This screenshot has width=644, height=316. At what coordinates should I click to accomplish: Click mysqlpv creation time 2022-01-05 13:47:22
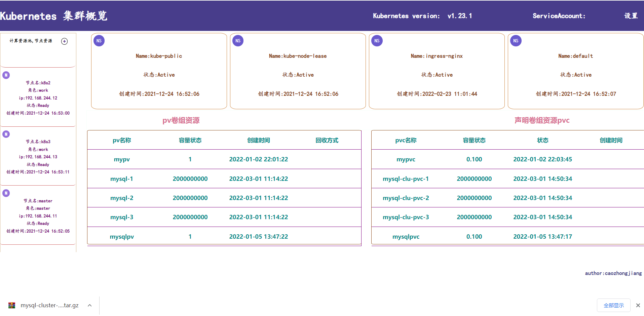pyautogui.click(x=259, y=237)
